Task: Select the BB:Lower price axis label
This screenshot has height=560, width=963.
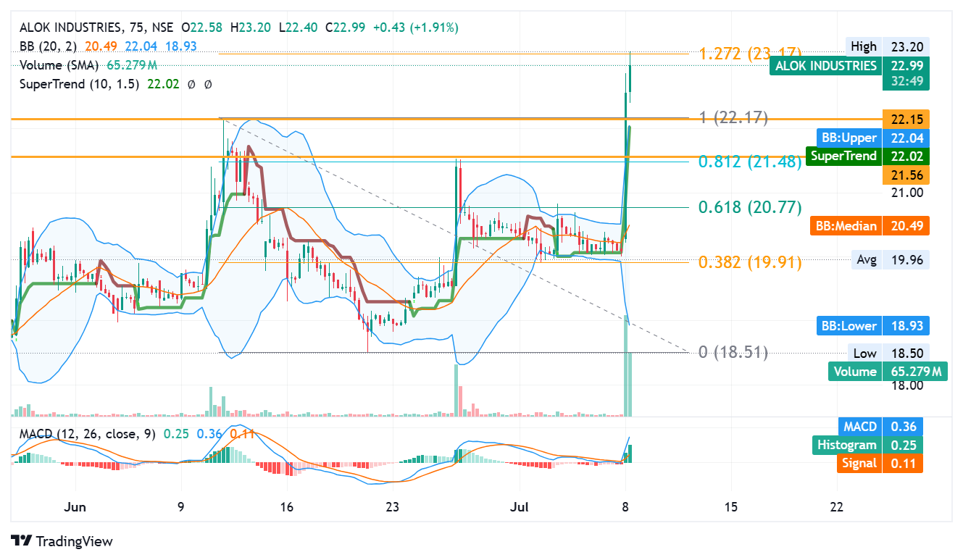Action: (x=849, y=326)
